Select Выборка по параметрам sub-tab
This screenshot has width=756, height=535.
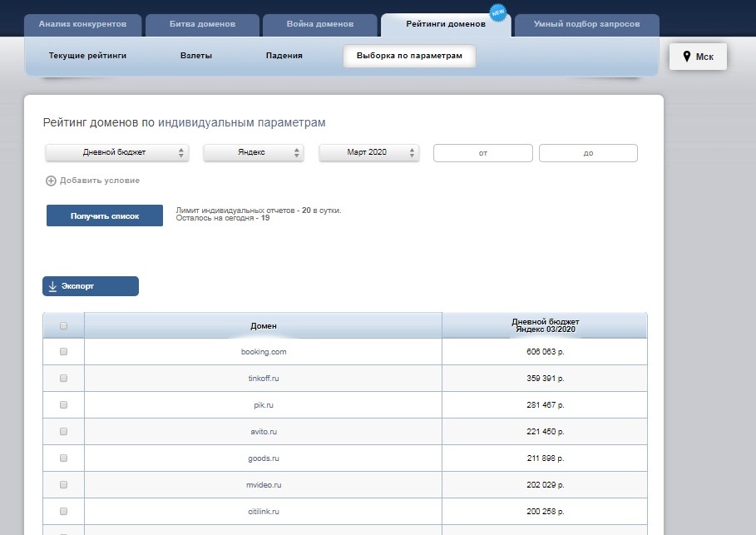pyautogui.click(x=409, y=56)
